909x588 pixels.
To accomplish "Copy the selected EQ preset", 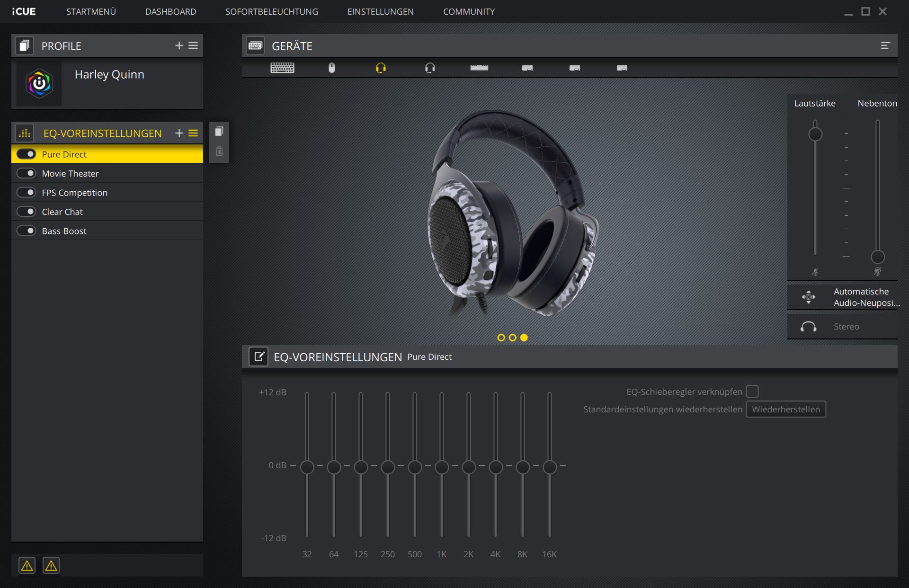I will click(219, 131).
